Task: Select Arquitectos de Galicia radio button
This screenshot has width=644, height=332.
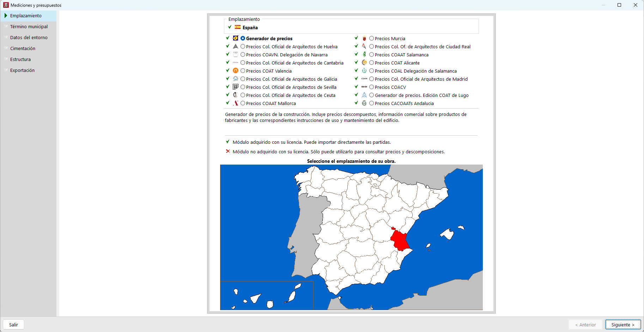Action: [243, 79]
